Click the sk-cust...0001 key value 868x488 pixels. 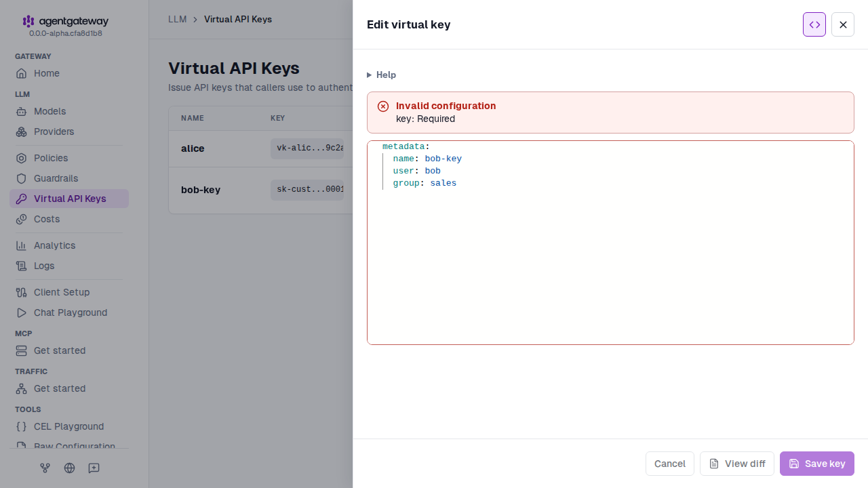tap(307, 190)
